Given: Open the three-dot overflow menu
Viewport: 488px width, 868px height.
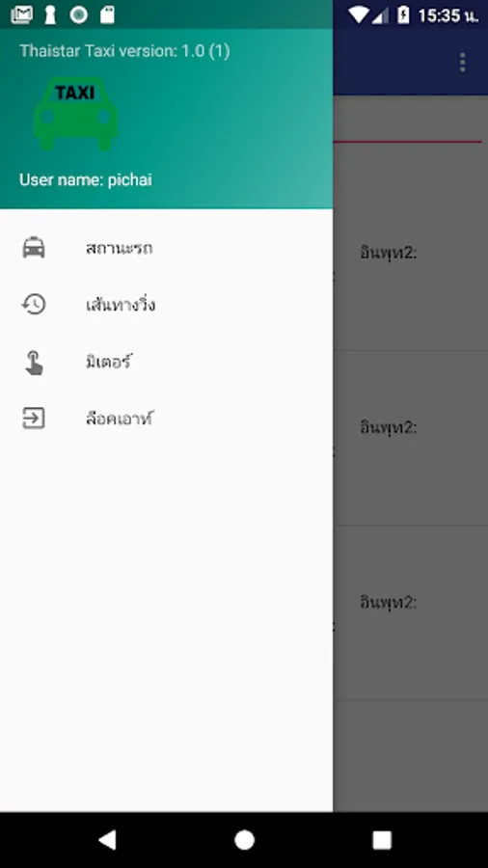Looking at the screenshot, I should point(463,63).
